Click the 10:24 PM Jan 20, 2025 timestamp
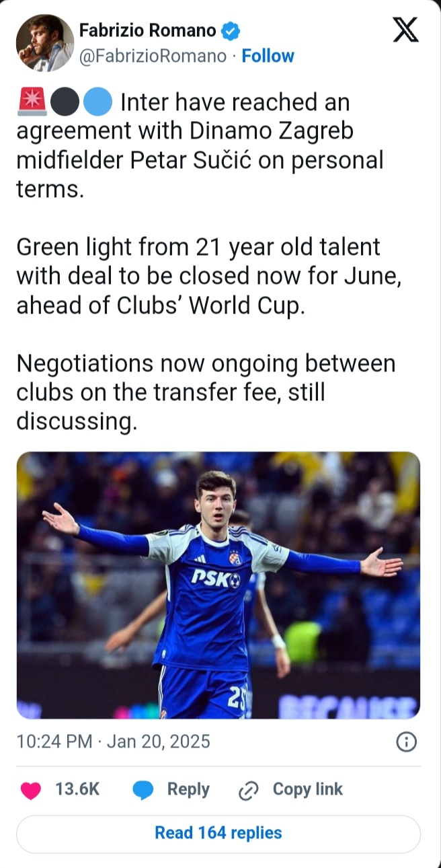 click(x=113, y=742)
